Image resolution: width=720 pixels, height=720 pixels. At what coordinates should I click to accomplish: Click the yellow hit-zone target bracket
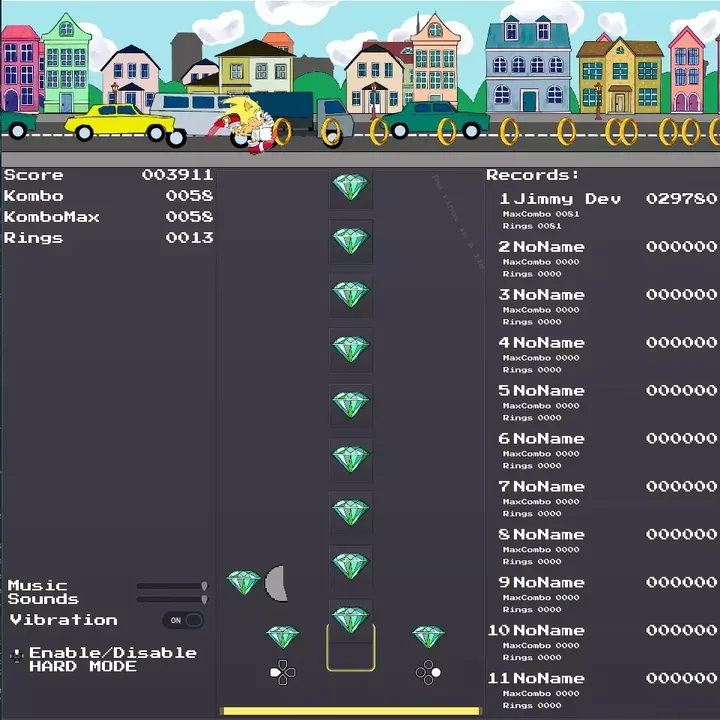351,647
